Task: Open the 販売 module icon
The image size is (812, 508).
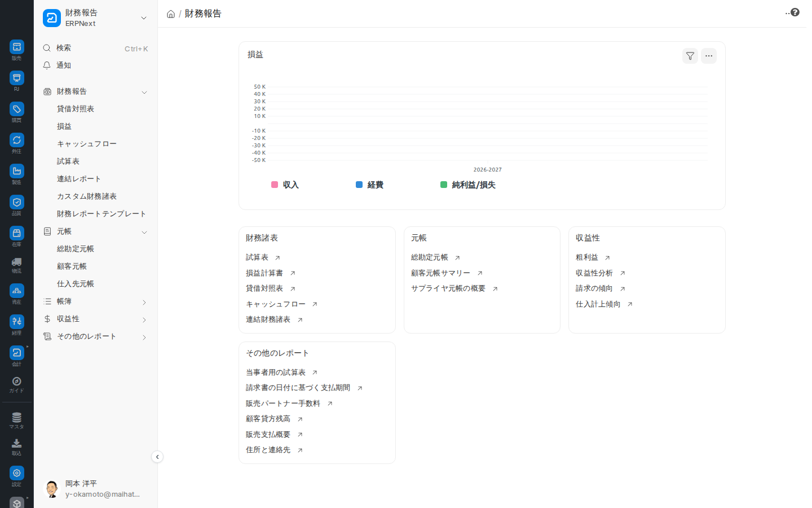Action: coord(17,47)
